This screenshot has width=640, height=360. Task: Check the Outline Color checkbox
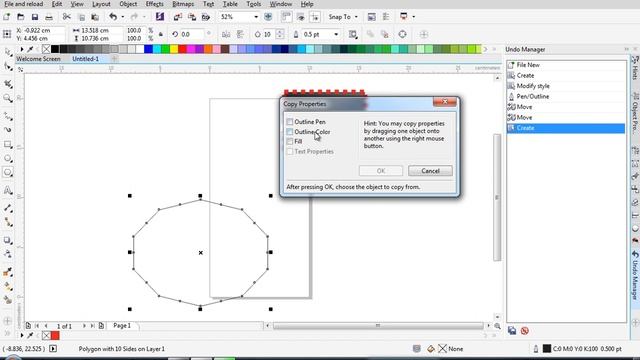coord(290,132)
